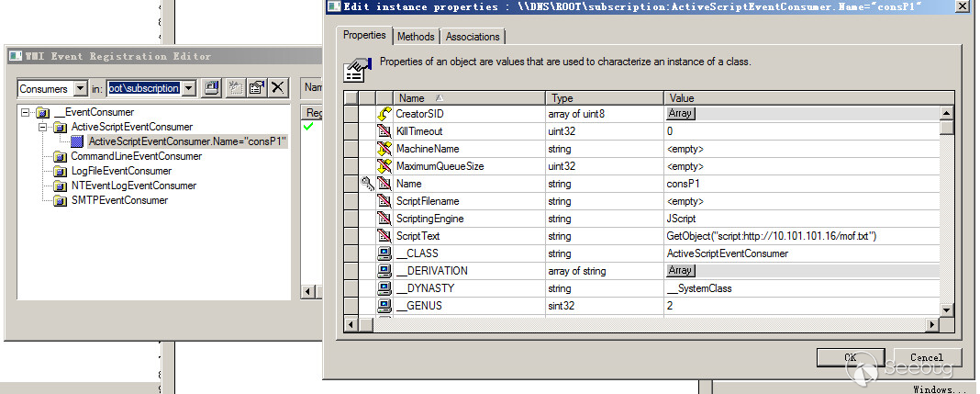Click the CommandLineEventConsumer folder icon

[60, 156]
